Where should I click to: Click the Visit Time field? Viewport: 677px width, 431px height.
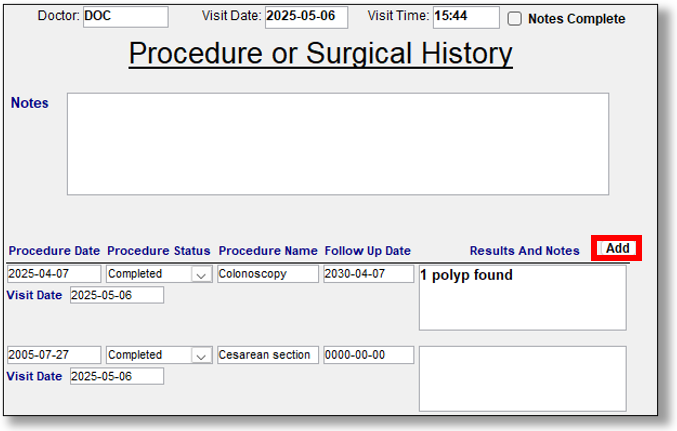(x=466, y=17)
